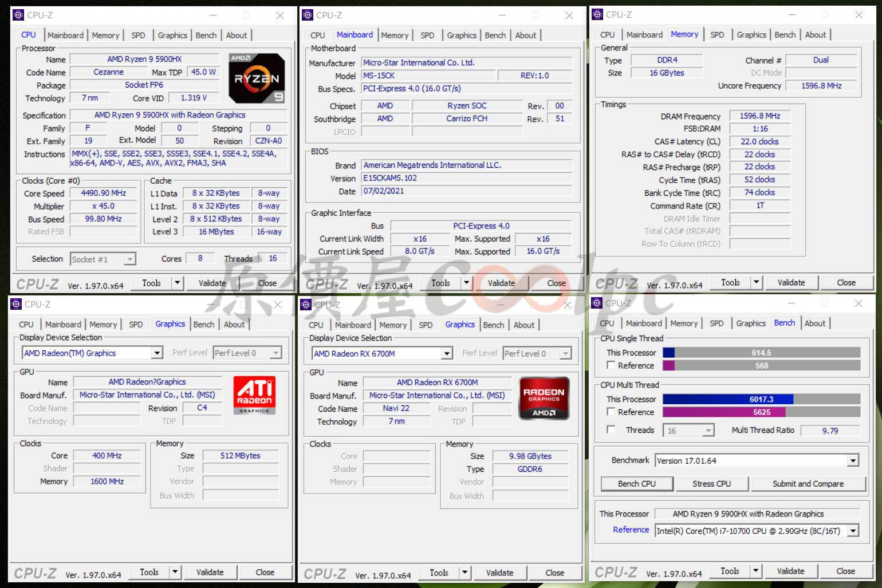
Task: Click CPU-Z icon in Radeon(TM) Graphics window titlebar
Action: (16, 304)
